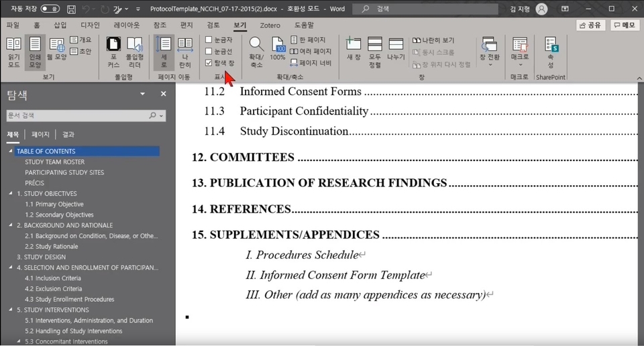This screenshot has width=644, height=346.
Task: Set zoom to 100%
Action: pyautogui.click(x=278, y=49)
